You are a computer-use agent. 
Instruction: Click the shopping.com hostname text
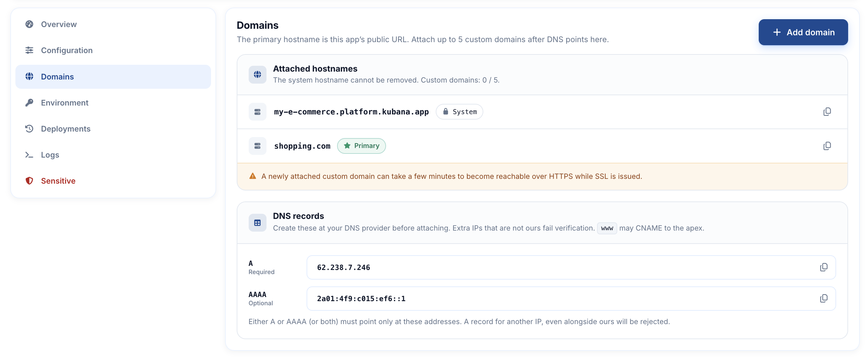click(302, 146)
